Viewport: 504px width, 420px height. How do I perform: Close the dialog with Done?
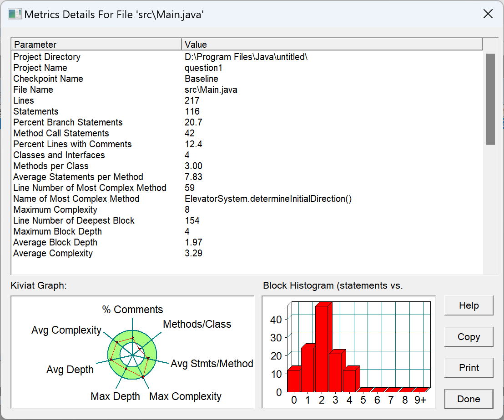[x=469, y=399]
